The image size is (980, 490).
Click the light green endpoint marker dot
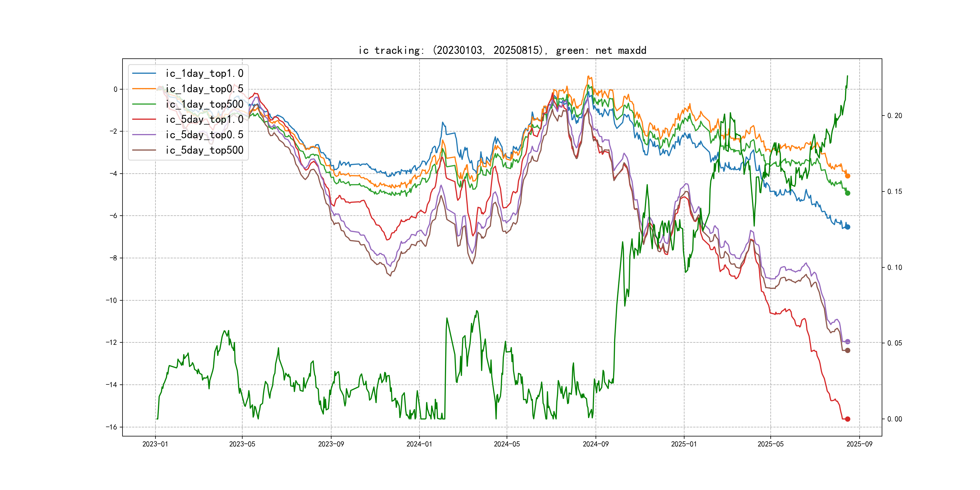click(x=848, y=193)
